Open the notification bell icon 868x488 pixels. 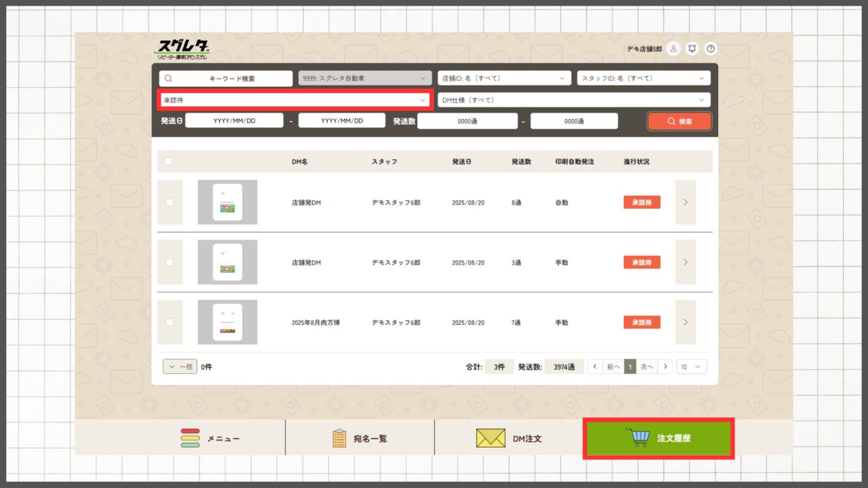(x=692, y=49)
